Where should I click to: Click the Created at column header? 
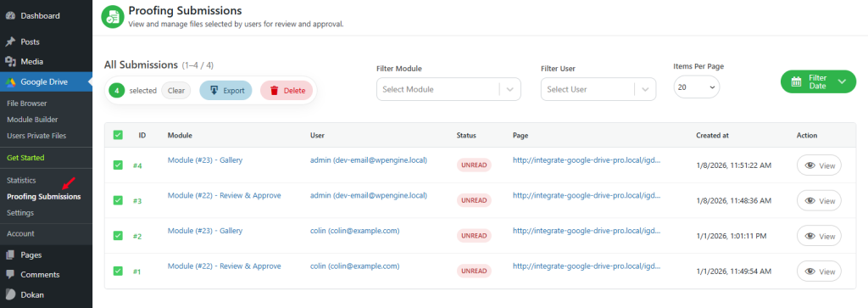[712, 136]
